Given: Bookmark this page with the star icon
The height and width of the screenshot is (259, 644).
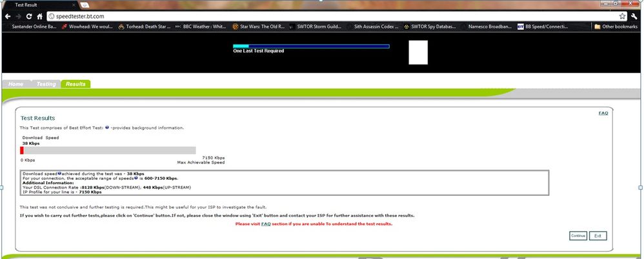Looking at the screenshot, I should point(623,16).
